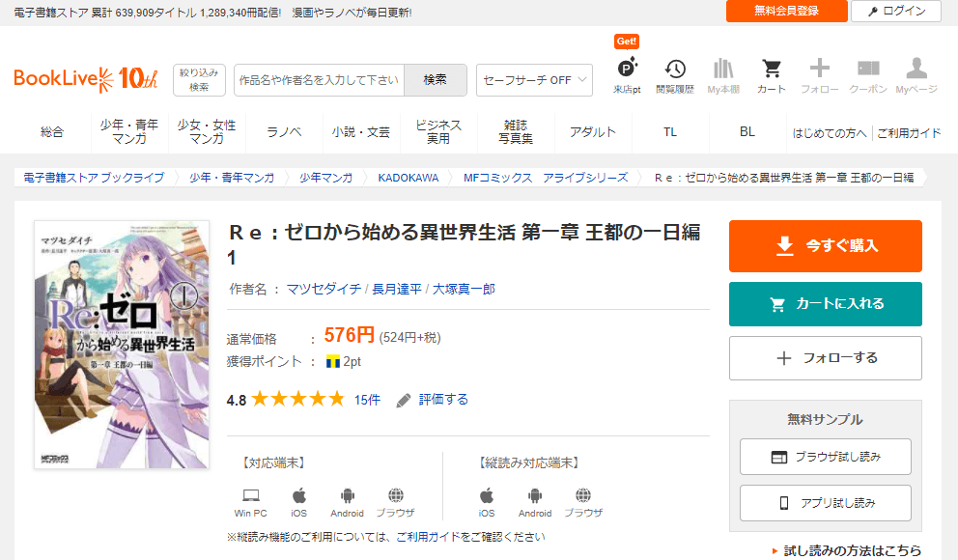Toggle フォローする for this title
Image resolution: width=958 pixels, height=560 pixels.
(825, 358)
